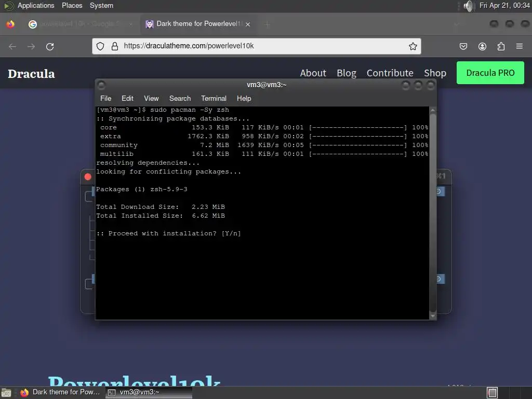Image resolution: width=532 pixels, height=399 pixels.
Task: Bookmark this page with the star
Action: pyautogui.click(x=413, y=46)
